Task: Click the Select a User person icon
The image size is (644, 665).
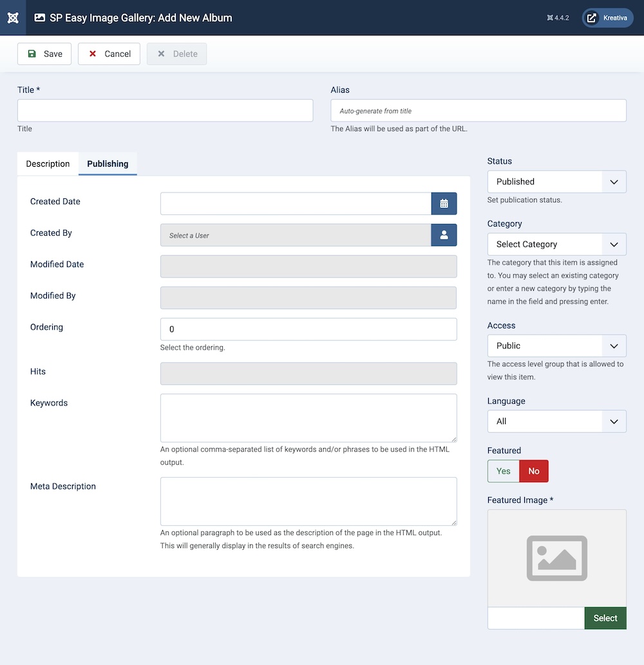Action: pyautogui.click(x=444, y=235)
